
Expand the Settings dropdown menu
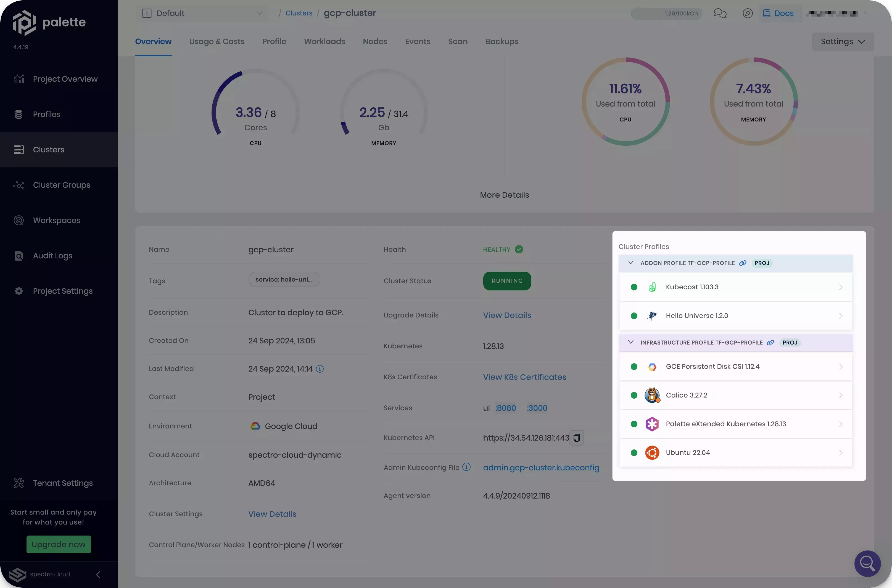coord(843,41)
